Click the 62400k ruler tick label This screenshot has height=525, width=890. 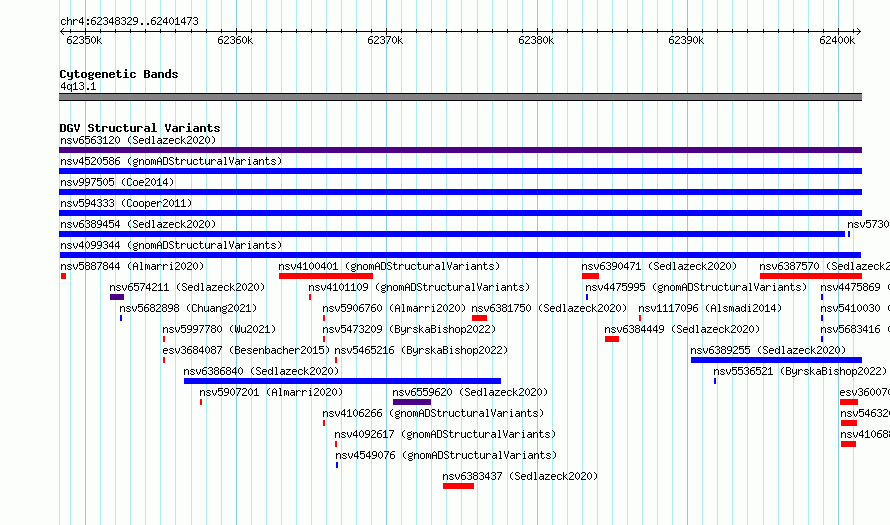click(x=837, y=40)
